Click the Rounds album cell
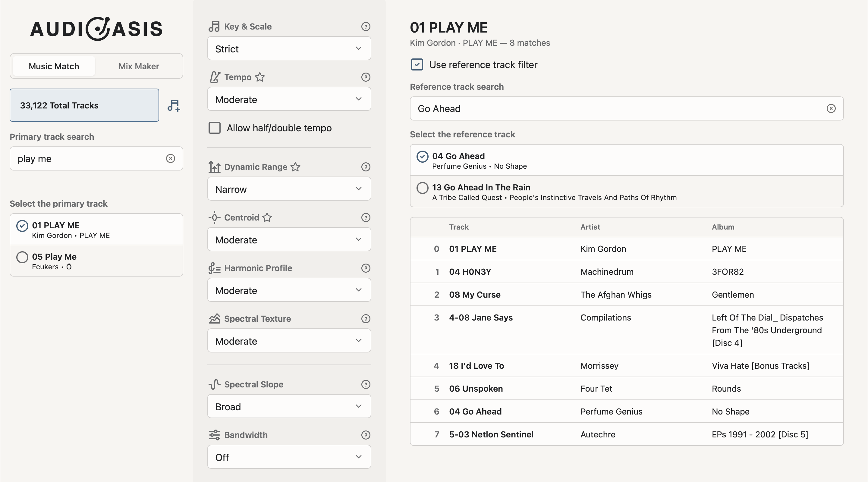Viewport: 868px width, 482px height. tap(726, 388)
